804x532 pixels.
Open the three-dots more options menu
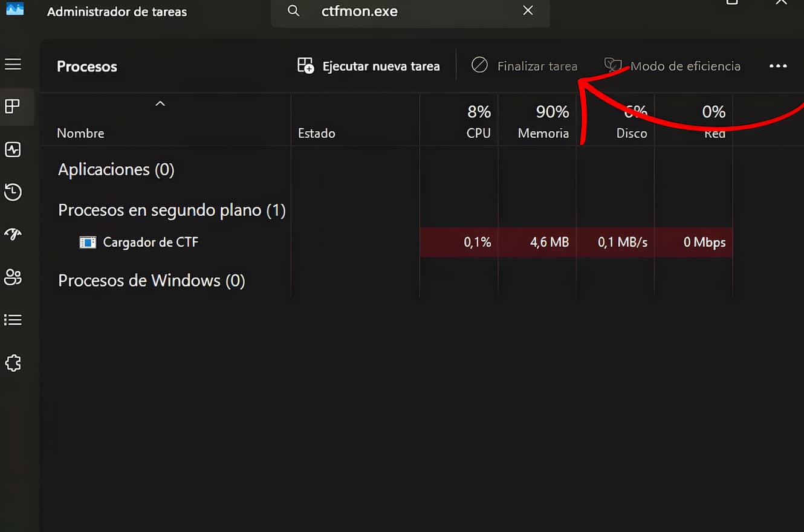[x=778, y=66]
